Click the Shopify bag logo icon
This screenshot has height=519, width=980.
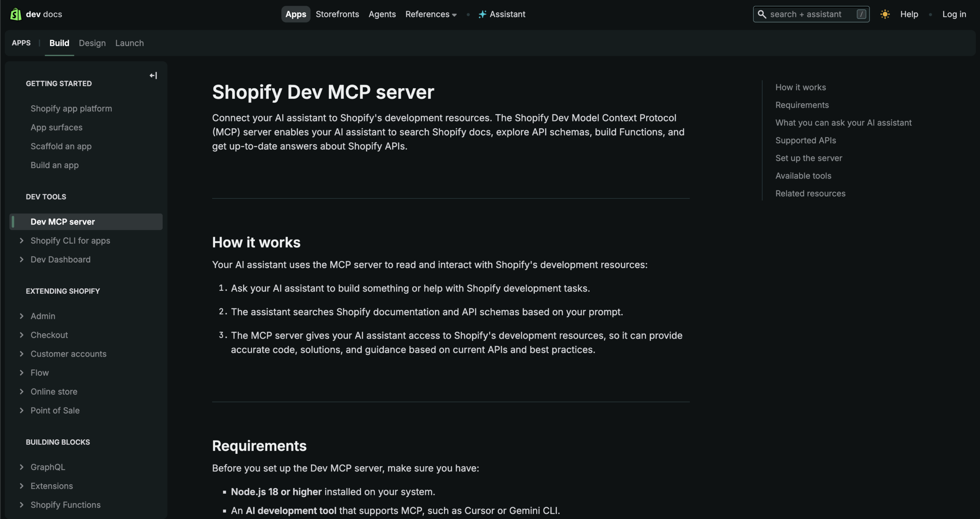tap(16, 14)
